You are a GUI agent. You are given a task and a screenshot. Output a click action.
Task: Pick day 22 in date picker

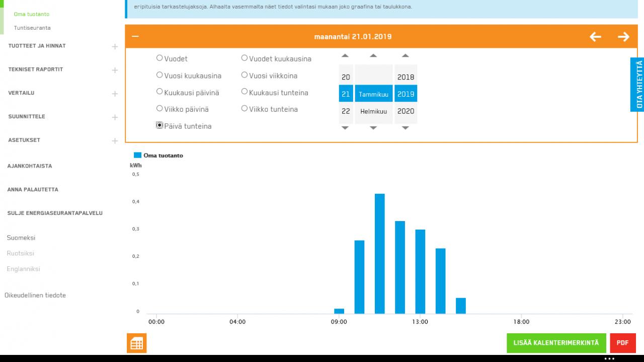pos(346,111)
